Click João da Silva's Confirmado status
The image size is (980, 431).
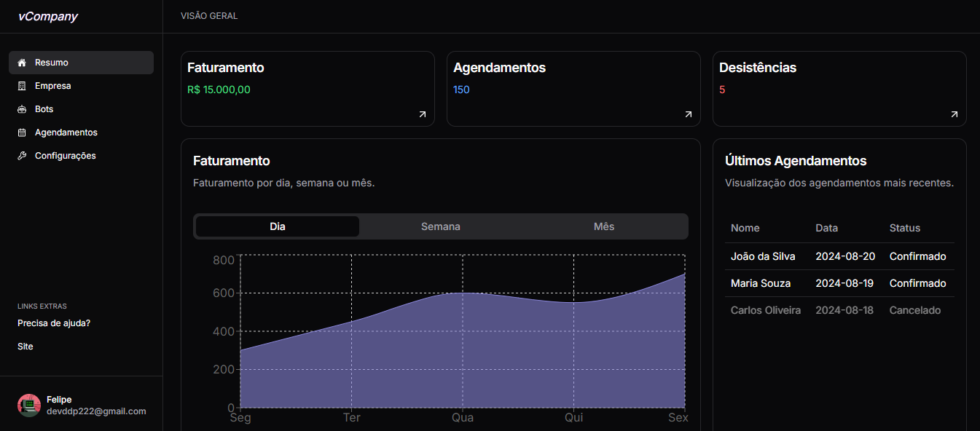pyautogui.click(x=918, y=256)
